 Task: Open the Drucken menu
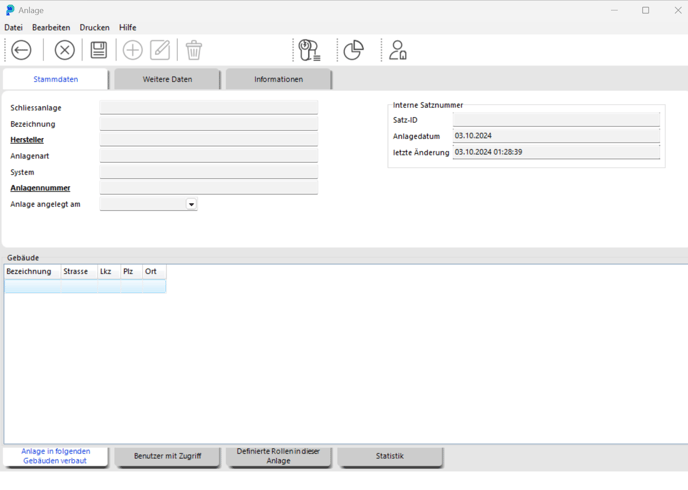pyautogui.click(x=94, y=27)
